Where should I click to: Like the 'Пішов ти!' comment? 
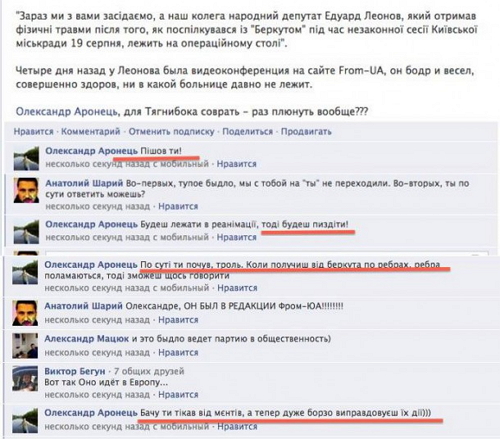tap(237, 164)
